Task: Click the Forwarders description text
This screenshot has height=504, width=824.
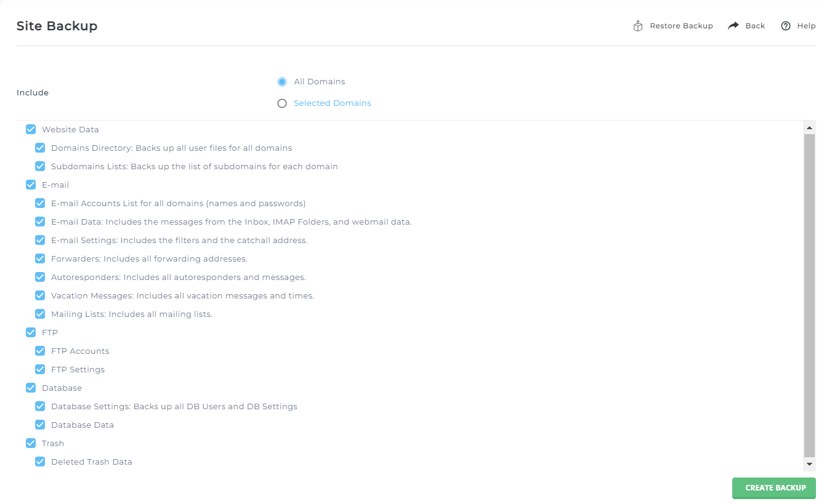Action: coord(149,259)
